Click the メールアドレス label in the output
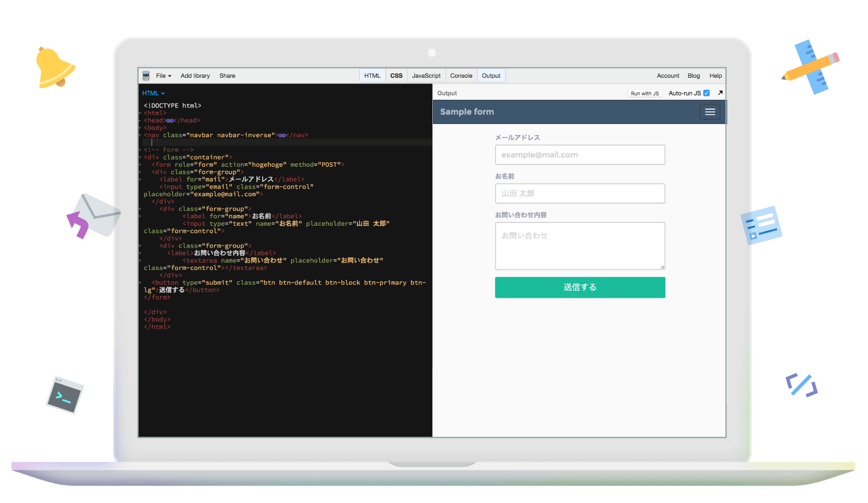This screenshot has width=868, height=503. point(517,138)
